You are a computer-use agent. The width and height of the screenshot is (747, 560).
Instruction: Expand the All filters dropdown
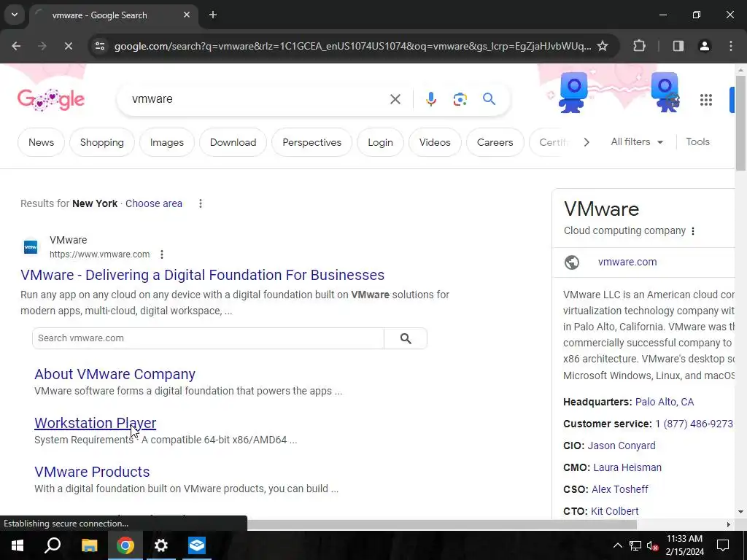coord(637,142)
